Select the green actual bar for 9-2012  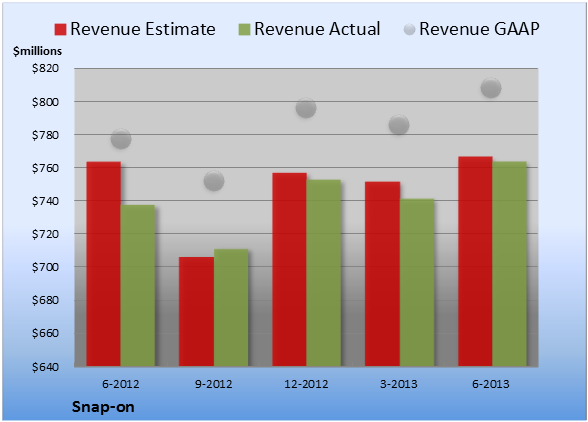231,308
